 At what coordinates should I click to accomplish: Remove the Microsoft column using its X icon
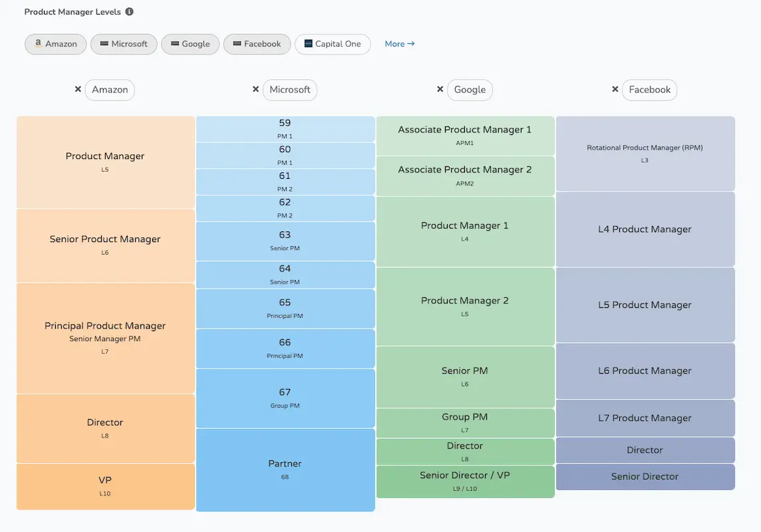(256, 88)
